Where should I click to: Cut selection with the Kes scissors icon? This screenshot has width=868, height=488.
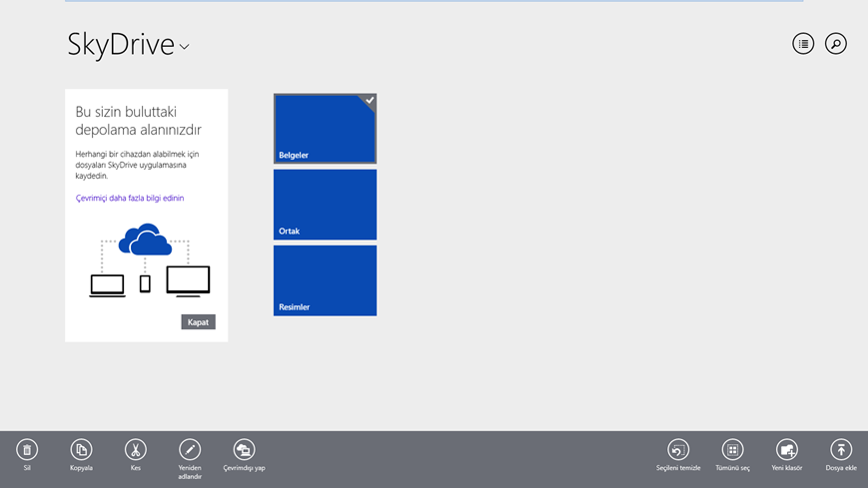tap(136, 450)
